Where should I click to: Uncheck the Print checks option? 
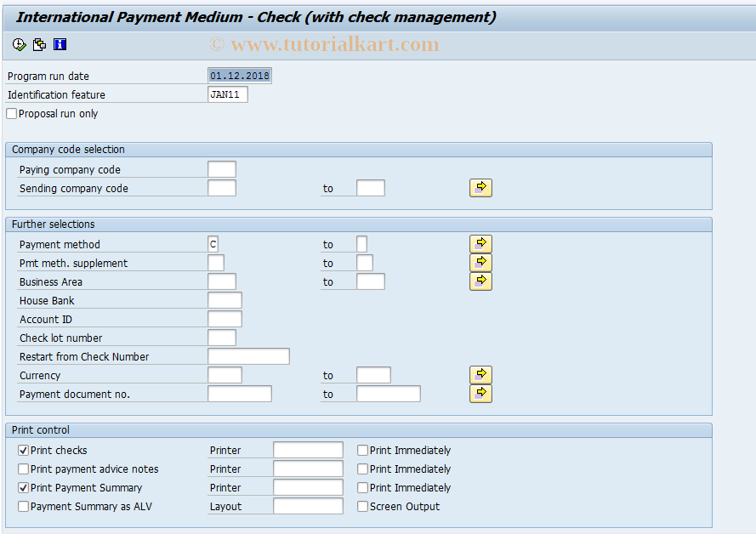23,450
